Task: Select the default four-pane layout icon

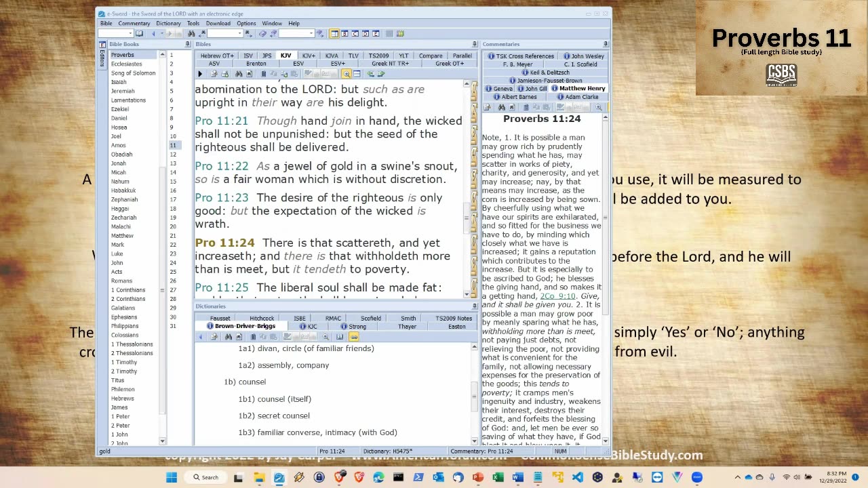Action: [x=334, y=33]
